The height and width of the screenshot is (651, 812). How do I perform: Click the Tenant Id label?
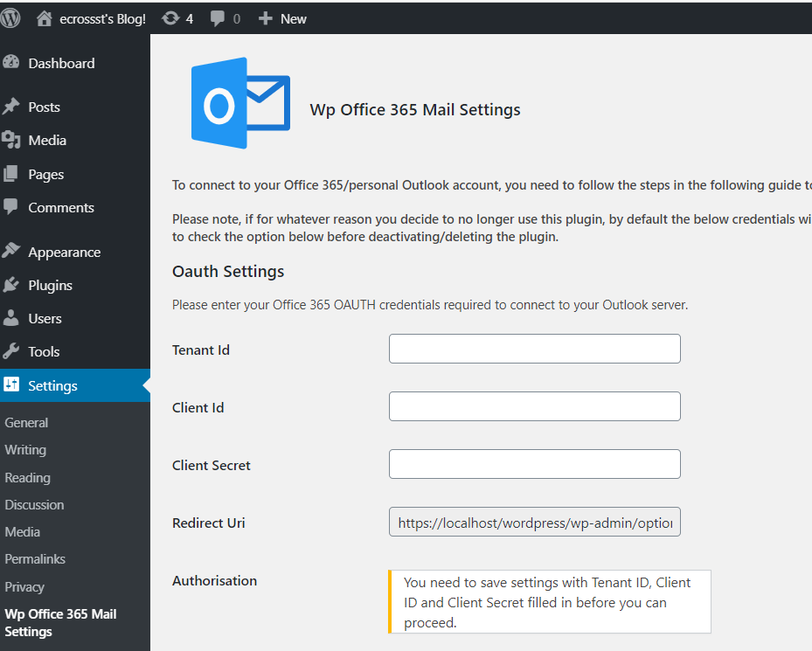point(201,350)
